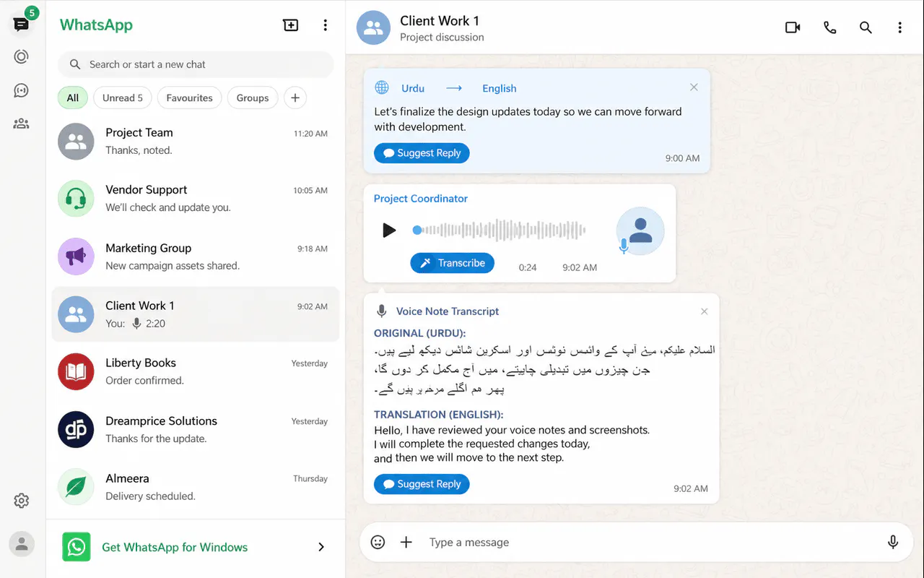Click the Liberty Books book avatar

click(x=76, y=371)
